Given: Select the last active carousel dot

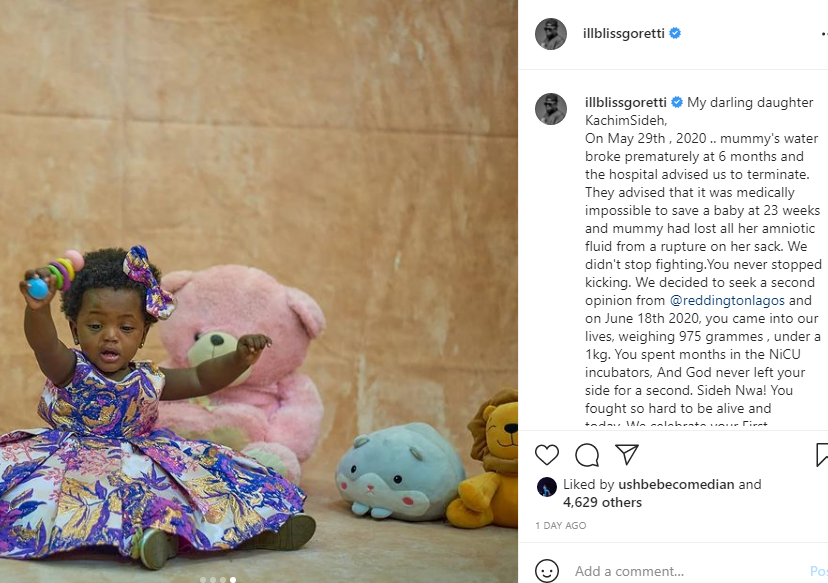Looking at the screenshot, I should tap(233, 580).
